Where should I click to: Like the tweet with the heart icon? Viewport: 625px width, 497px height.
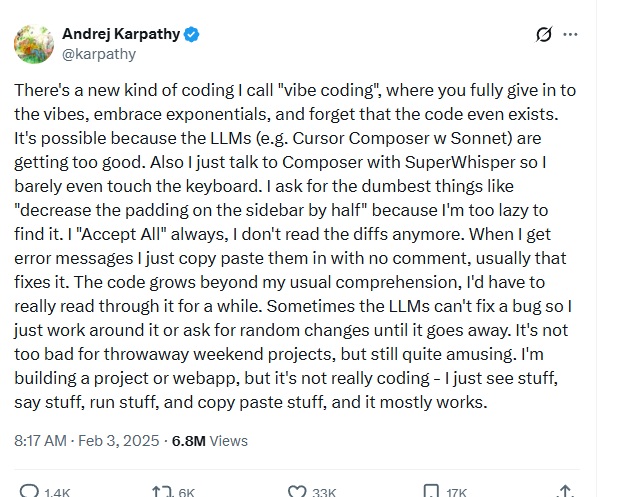click(297, 491)
